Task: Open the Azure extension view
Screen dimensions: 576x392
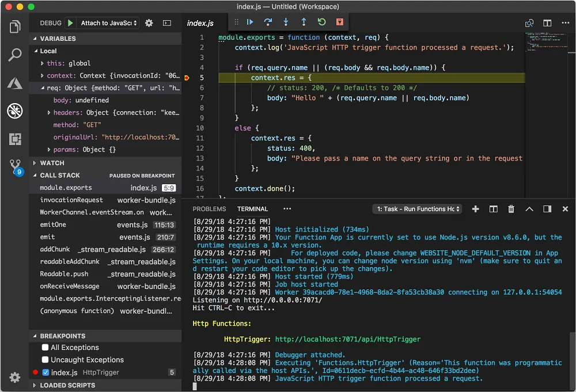Action: click(x=15, y=83)
